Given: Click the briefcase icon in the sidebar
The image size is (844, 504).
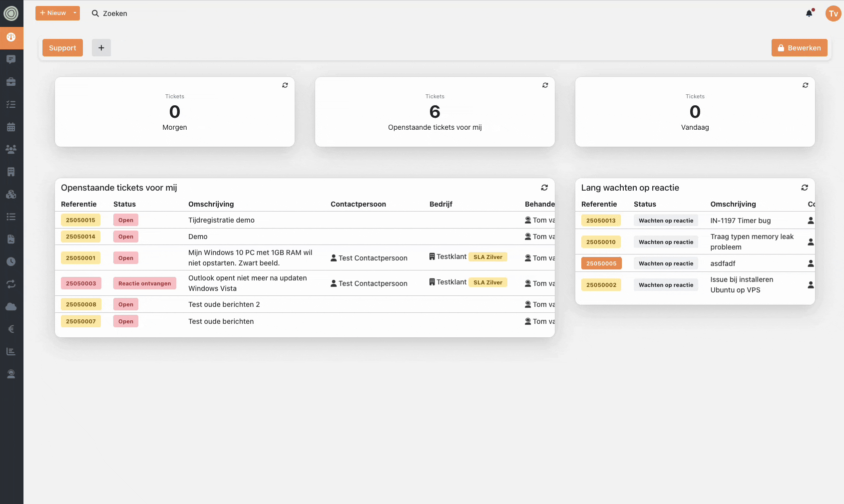Looking at the screenshot, I should pos(11,82).
